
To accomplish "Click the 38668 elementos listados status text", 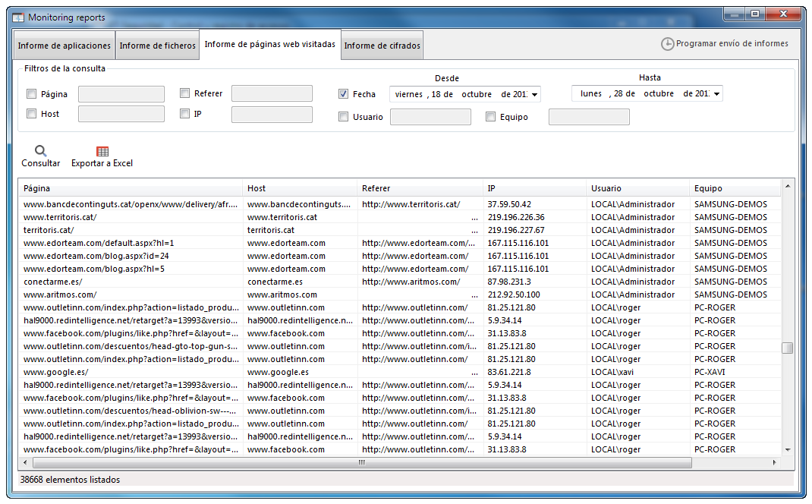I will (x=70, y=480).
